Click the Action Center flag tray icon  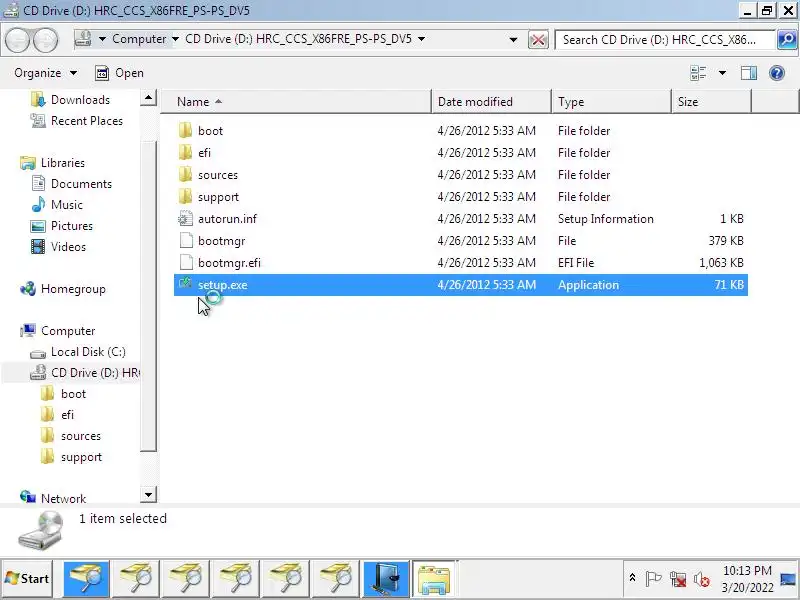[653, 579]
